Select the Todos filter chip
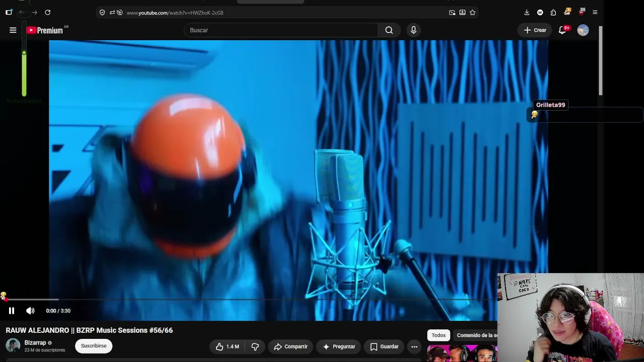Viewport: 644px width, 362px height. pyautogui.click(x=438, y=335)
